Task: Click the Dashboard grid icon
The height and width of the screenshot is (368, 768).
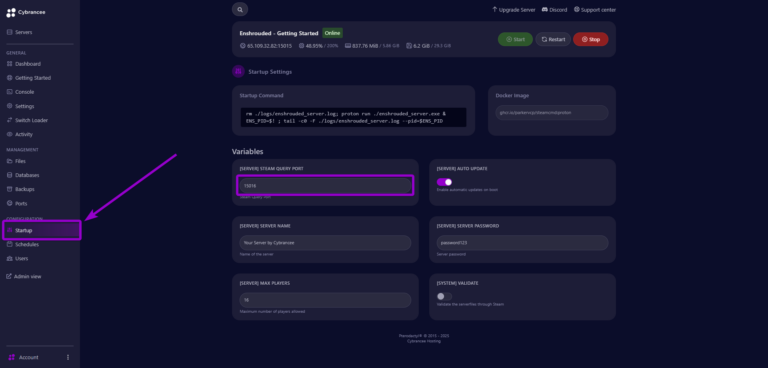Action: 9,64
